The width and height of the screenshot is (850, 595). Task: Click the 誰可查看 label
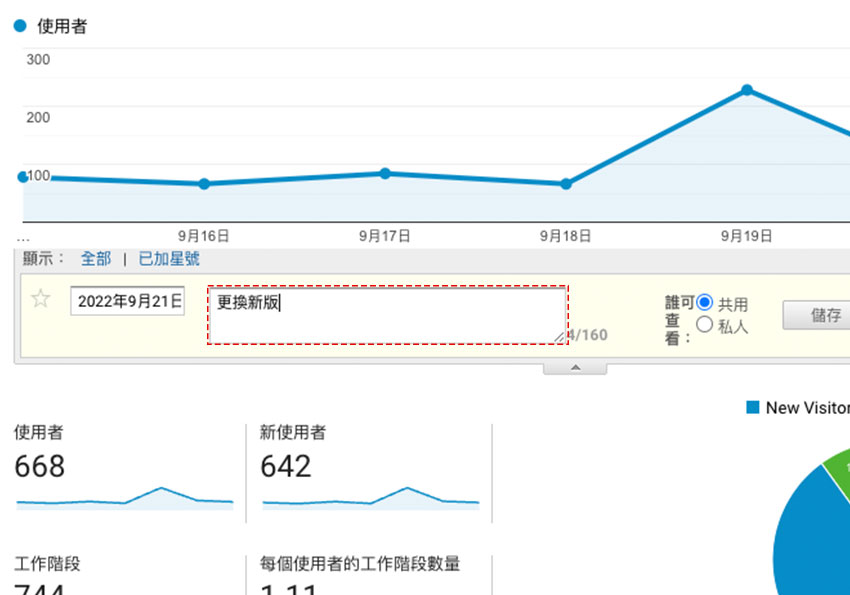pos(679,320)
